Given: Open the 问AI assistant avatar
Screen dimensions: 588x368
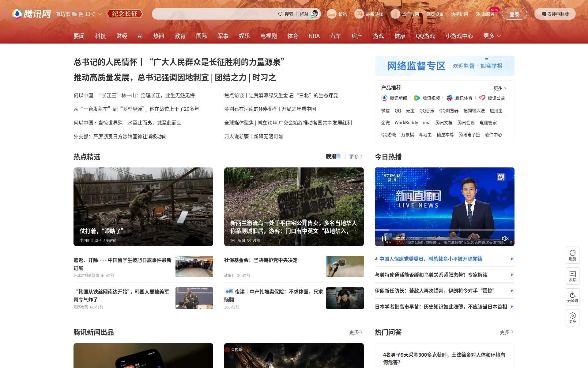Looking at the screenshot, I should tap(315, 14).
